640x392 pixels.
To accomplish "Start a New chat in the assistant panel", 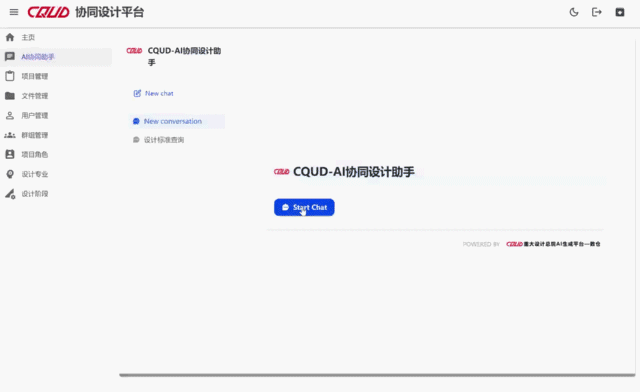I will click(x=153, y=94).
